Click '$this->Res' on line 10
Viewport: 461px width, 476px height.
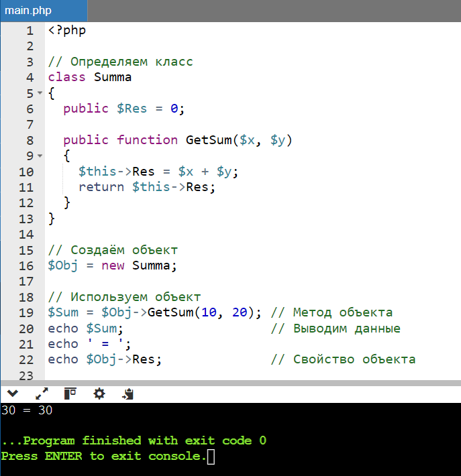117,172
